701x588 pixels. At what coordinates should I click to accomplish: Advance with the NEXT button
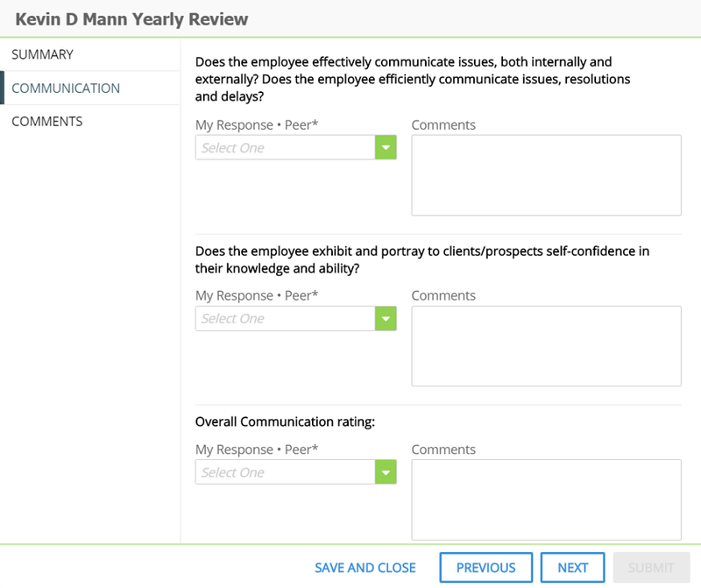[x=573, y=568]
